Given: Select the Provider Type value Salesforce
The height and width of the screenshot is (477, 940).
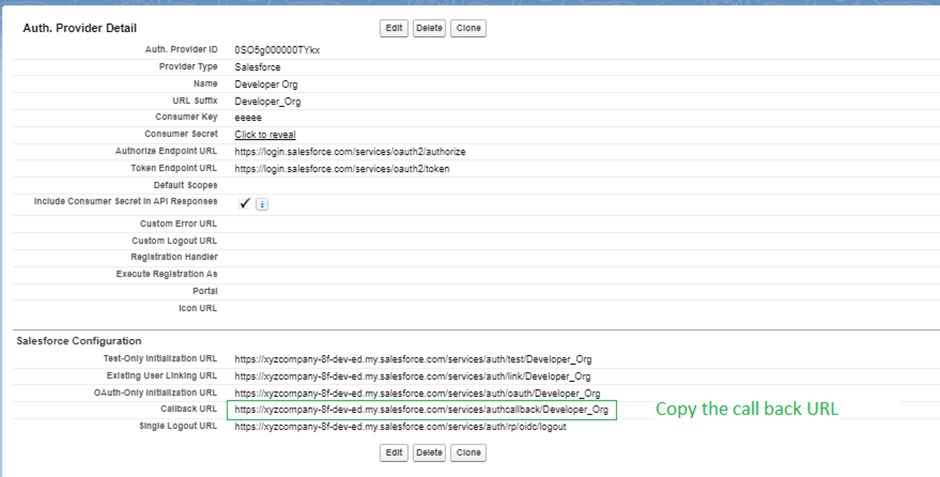Looking at the screenshot, I should coord(258,67).
